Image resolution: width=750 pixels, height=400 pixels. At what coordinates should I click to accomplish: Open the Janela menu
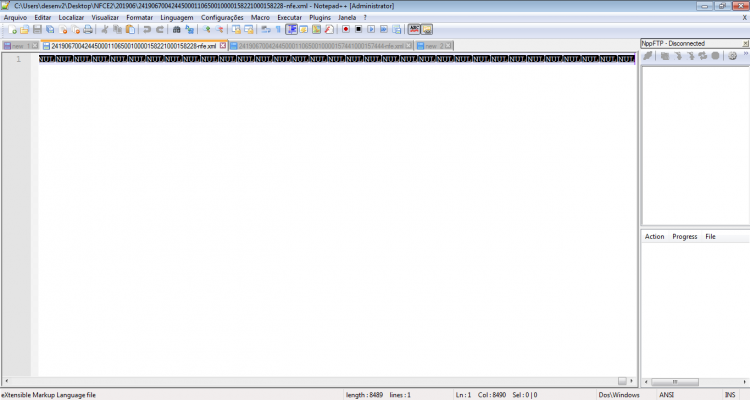[x=347, y=17]
